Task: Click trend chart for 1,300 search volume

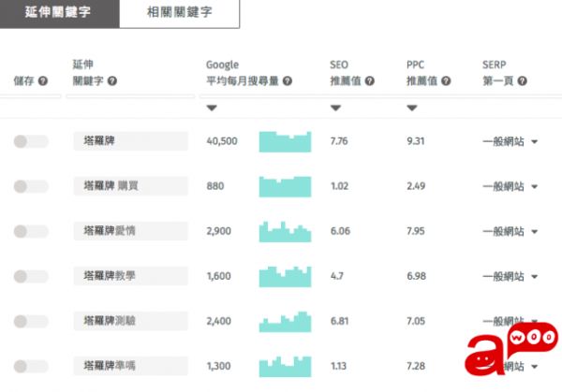Action: click(285, 366)
